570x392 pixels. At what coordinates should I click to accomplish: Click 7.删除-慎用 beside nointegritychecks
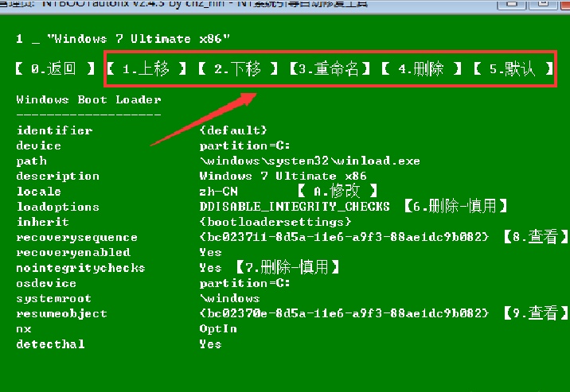287,267
